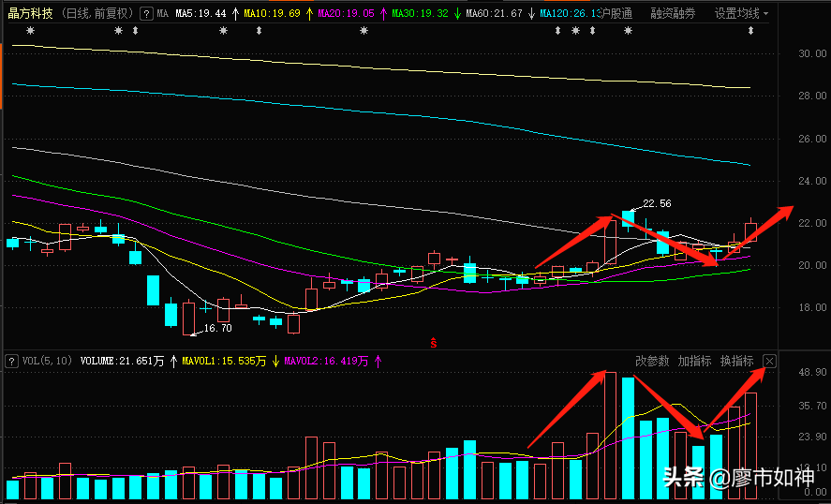Click 48.90 on the volume axis

[x=812, y=373]
